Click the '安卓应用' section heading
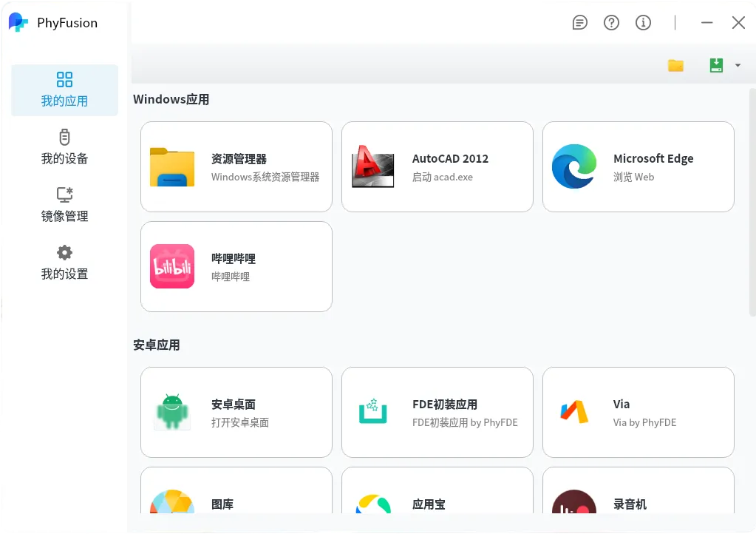 click(x=156, y=345)
